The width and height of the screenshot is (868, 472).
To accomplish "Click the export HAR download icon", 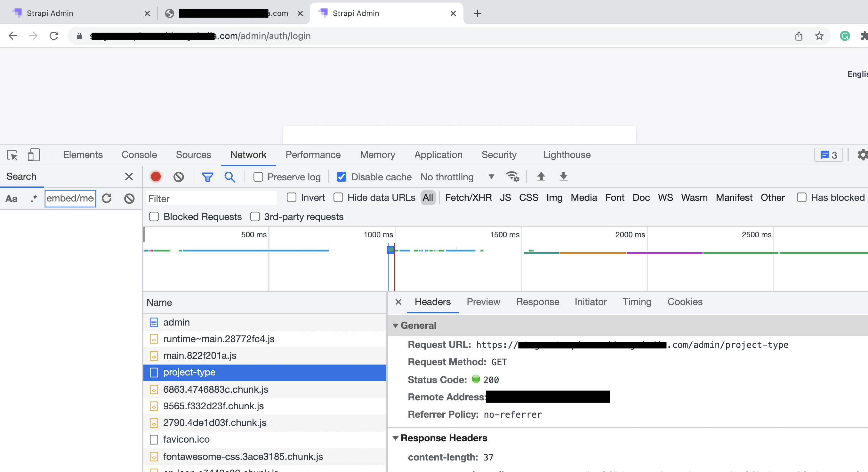I will [563, 177].
